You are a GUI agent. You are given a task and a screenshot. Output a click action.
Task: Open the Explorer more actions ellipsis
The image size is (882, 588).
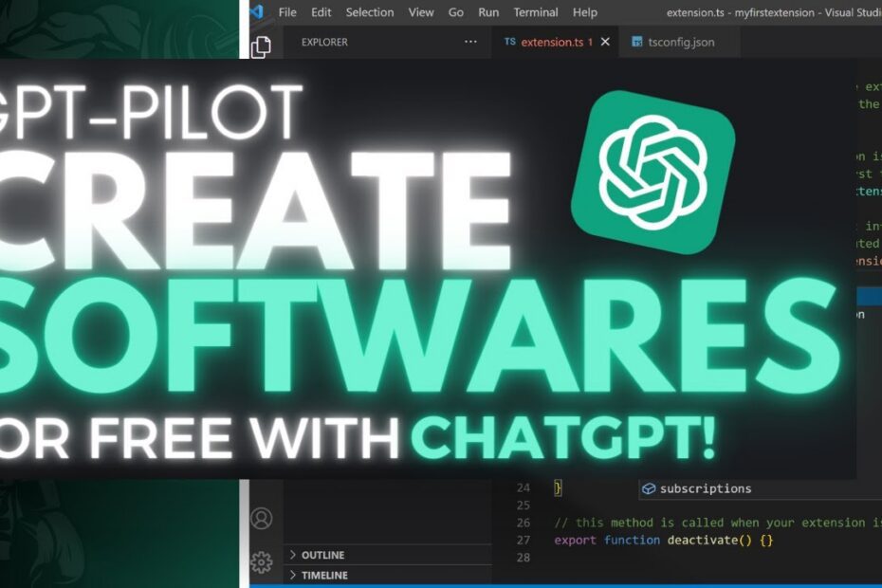(x=470, y=42)
